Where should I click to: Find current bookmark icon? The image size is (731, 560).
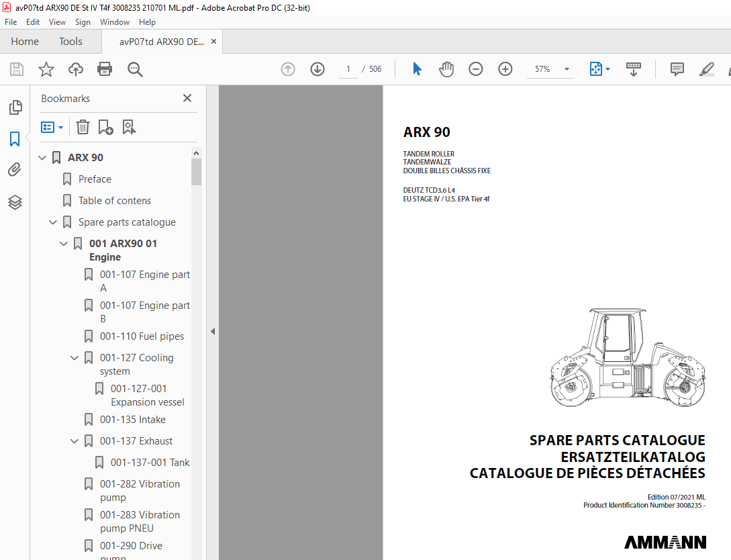(129, 128)
